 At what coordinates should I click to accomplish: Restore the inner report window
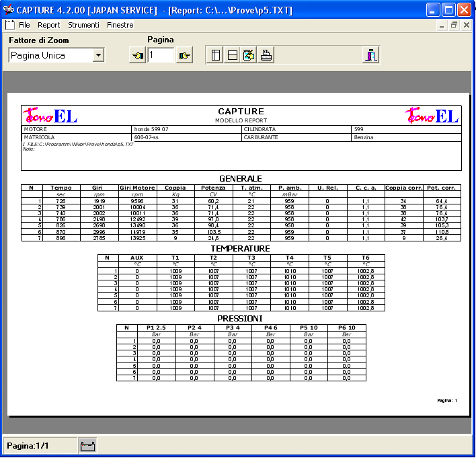tap(454, 25)
